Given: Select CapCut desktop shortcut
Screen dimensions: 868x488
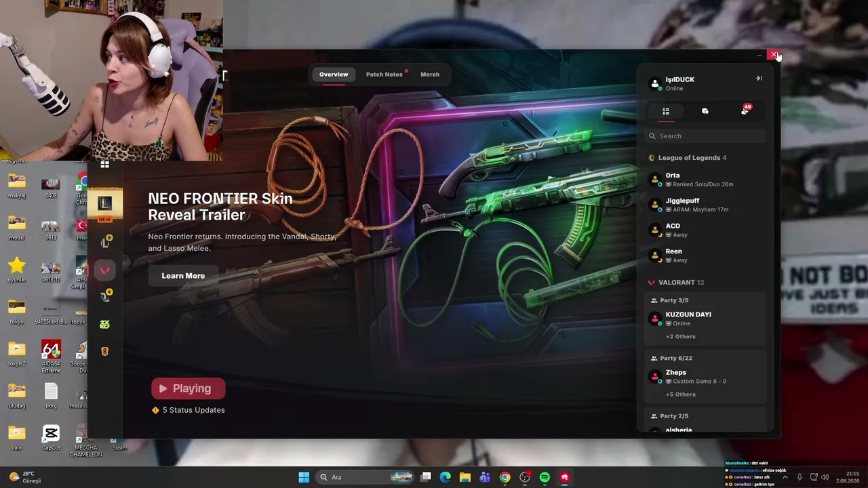Looking at the screenshot, I should pyautogui.click(x=51, y=438).
